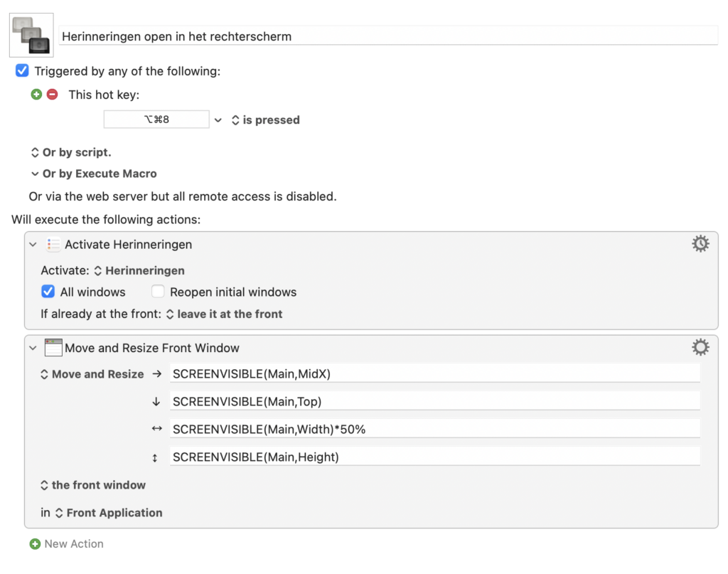
Task: Click the red remove trigger minus icon
Action: pyautogui.click(x=52, y=94)
